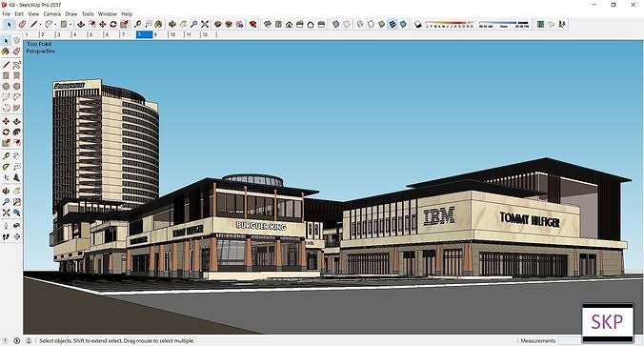This screenshot has height=346, width=644.
Task: Open the Edit menu
Action: 19,13
